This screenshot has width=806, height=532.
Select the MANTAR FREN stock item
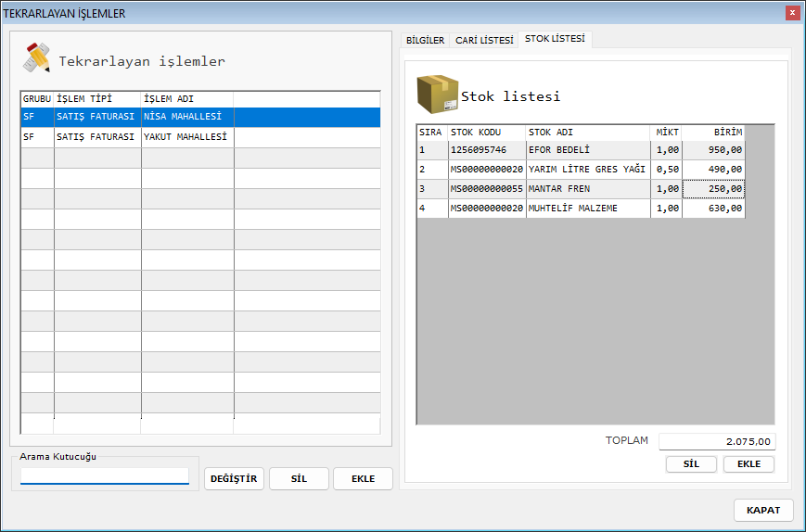pyautogui.click(x=566, y=189)
